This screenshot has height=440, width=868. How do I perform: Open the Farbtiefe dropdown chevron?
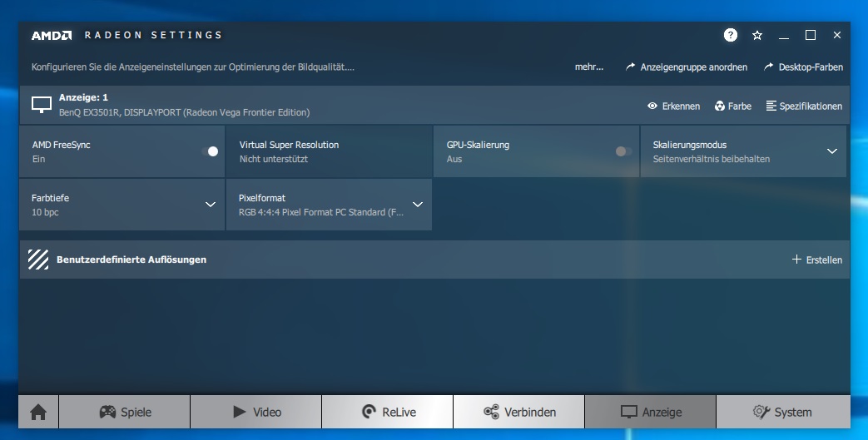pos(211,205)
